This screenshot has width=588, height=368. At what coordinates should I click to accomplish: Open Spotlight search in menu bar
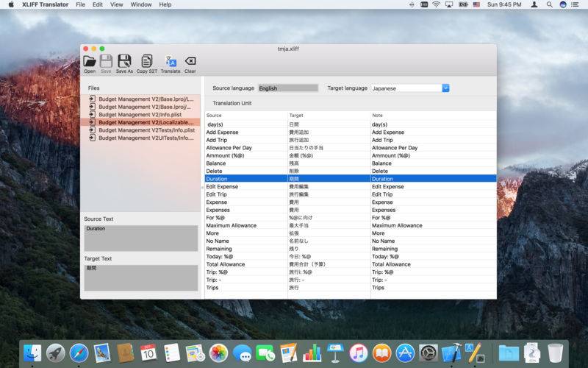point(549,4)
